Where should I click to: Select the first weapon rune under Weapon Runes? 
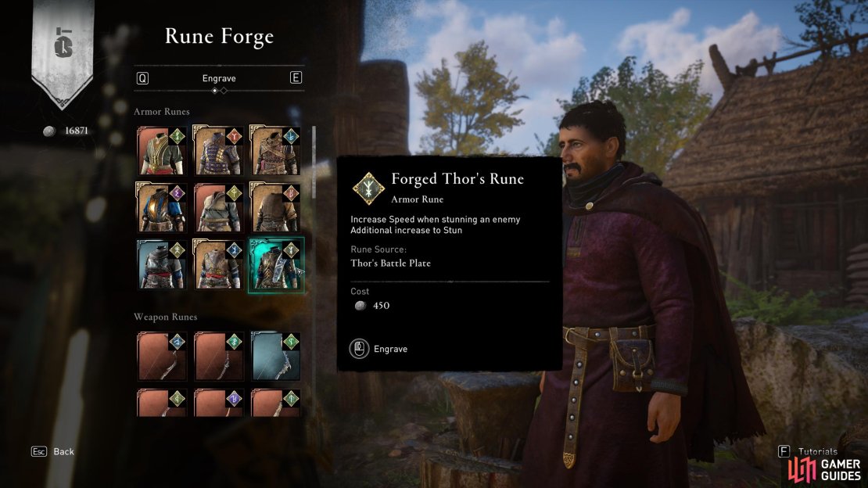tap(162, 356)
